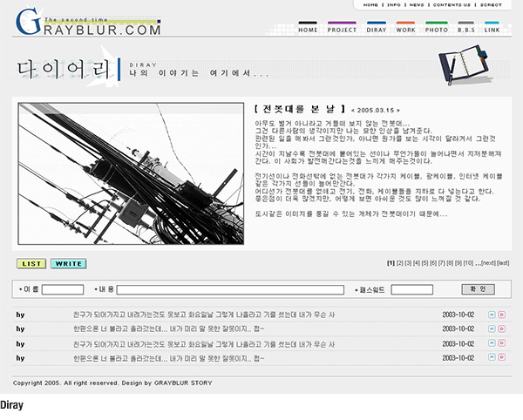Click the GRAYBLUR.COM logo
The width and height of the screenshot is (523, 420).
click(88, 23)
